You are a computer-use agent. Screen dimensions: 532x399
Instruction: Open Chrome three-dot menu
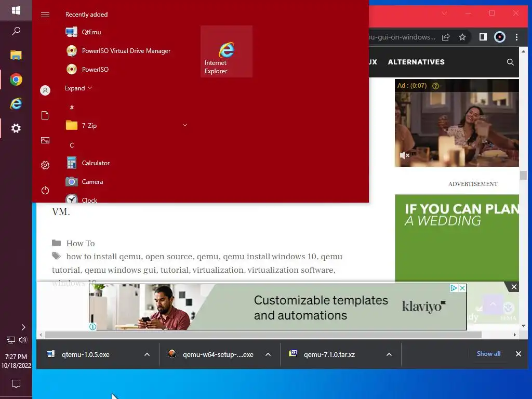click(516, 37)
